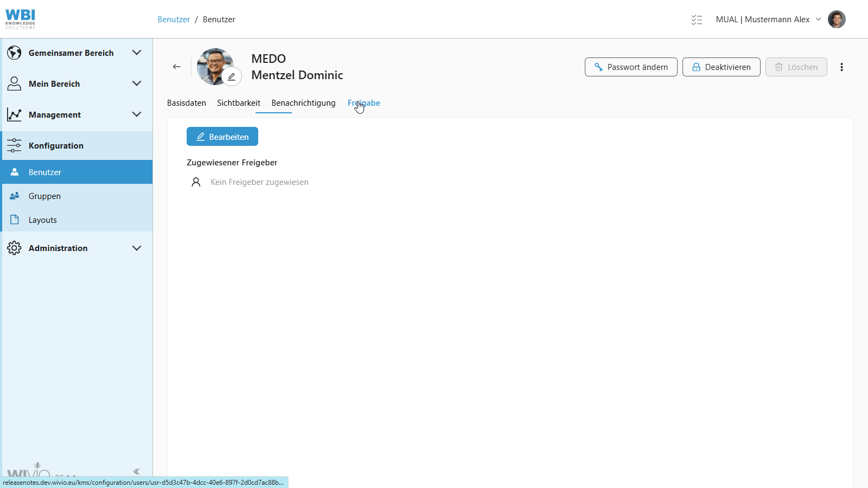Click Kein Freigeber zugewiesen text
The image size is (868, 488).
pyautogui.click(x=259, y=182)
